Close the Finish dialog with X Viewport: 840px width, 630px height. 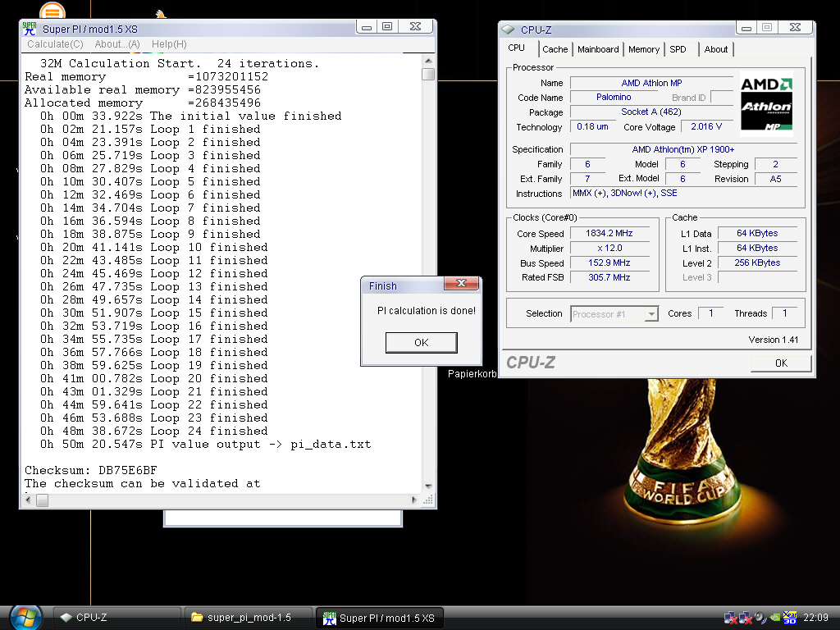click(461, 283)
